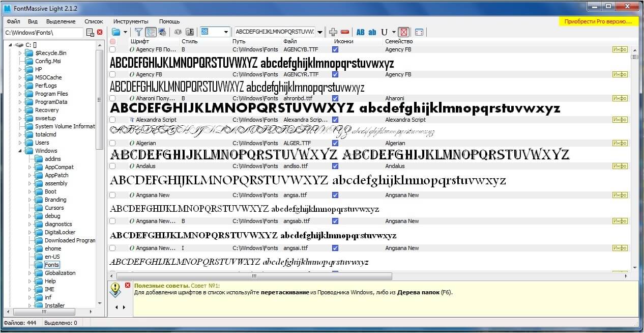Open the sample text ABCDEFG dropdown
Image resolution: width=644 pixels, height=333 pixels.
coord(320,32)
